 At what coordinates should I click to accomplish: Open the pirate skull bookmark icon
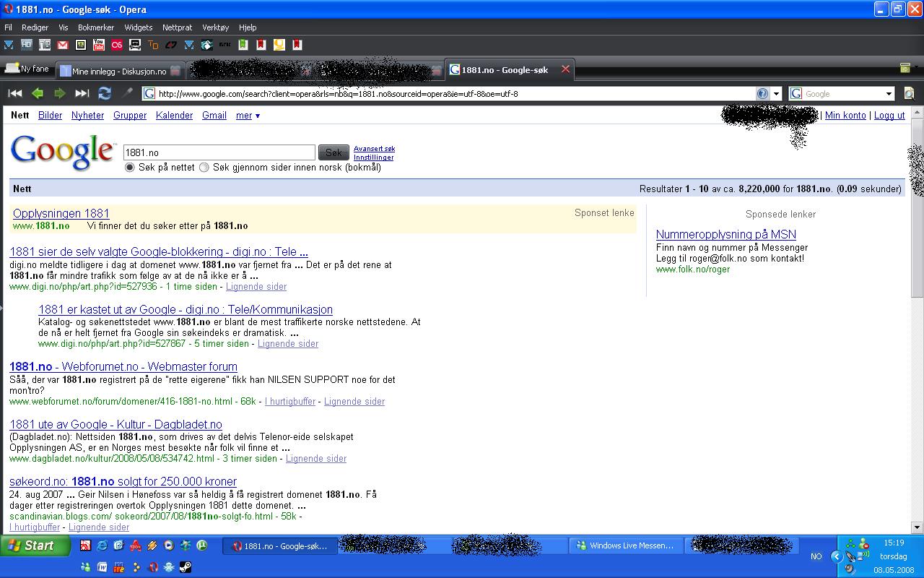tap(135, 45)
